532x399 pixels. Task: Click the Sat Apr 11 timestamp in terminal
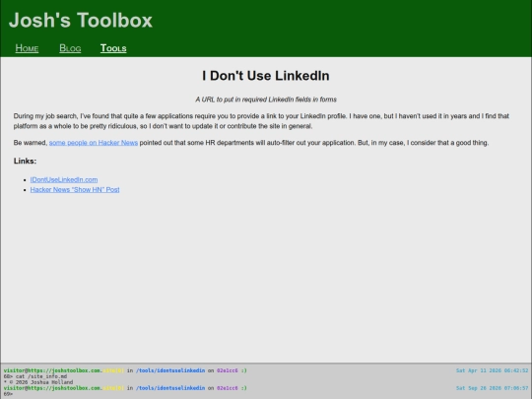coord(492,370)
